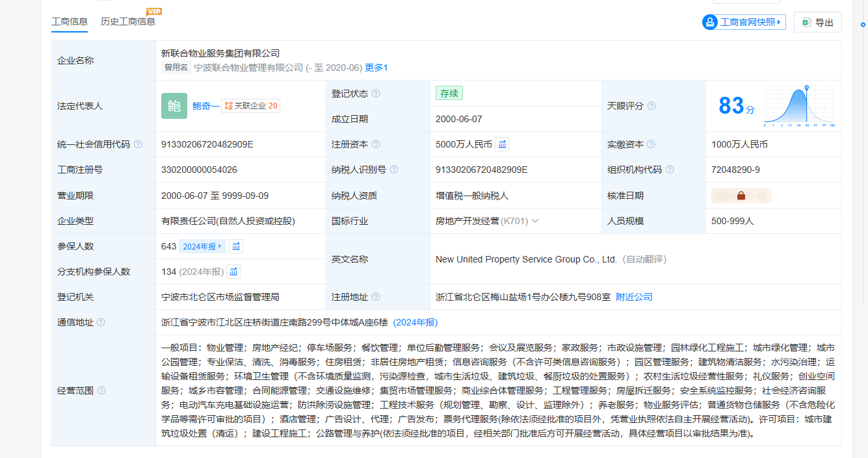
Task: Switch to the 历史工商信息 tab
Action: (x=128, y=21)
